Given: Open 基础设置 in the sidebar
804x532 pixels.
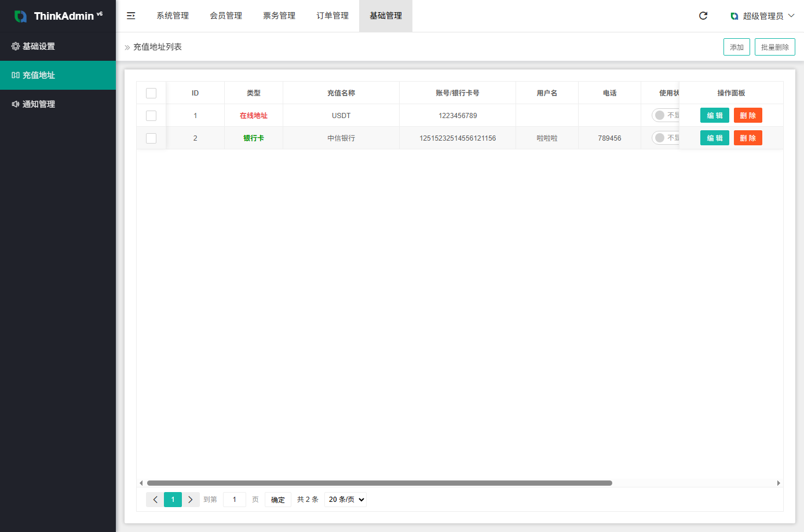Looking at the screenshot, I should tap(58, 46).
